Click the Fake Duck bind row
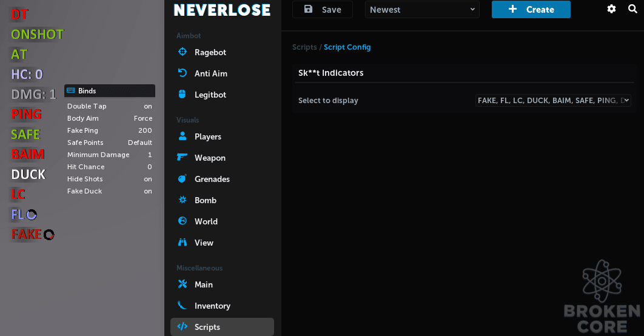 [x=110, y=191]
